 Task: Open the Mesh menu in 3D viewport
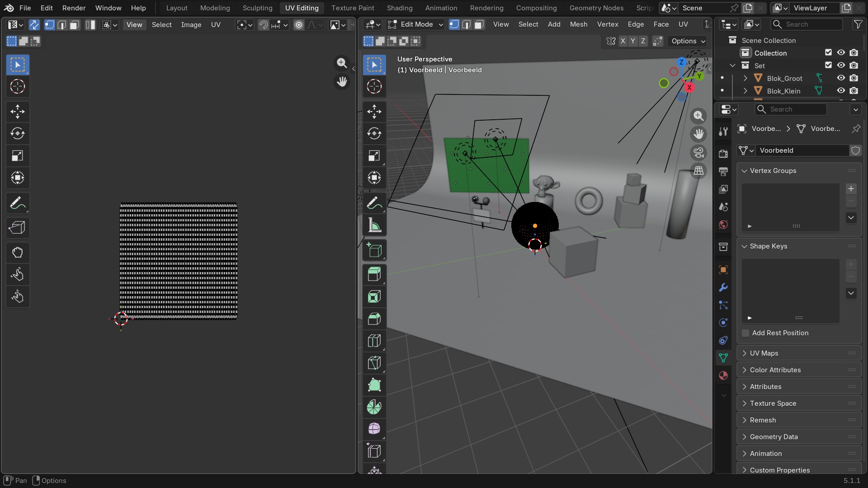pyautogui.click(x=579, y=24)
